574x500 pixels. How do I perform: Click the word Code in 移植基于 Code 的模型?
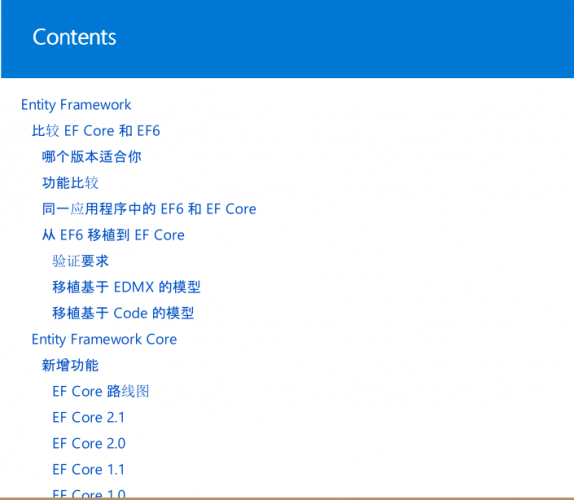point(131,313)
